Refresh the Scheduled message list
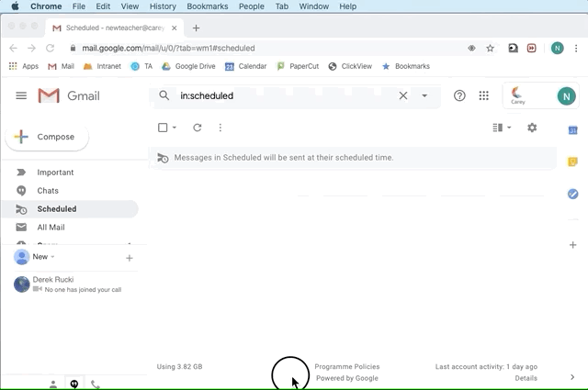Image resolution: width=588 pixels, height=390 pixels. click(198, 128)
